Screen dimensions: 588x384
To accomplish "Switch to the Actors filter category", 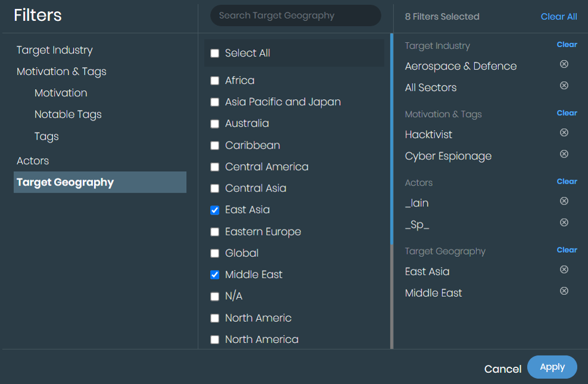I will pyautogui.click(x=32, y=160).
